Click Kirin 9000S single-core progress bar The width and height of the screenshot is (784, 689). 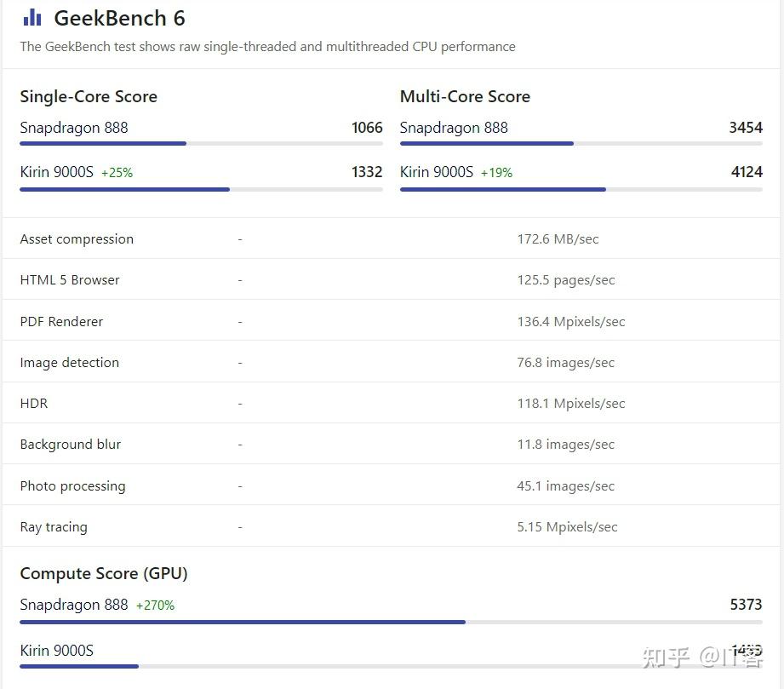click(x=201, y=189)
